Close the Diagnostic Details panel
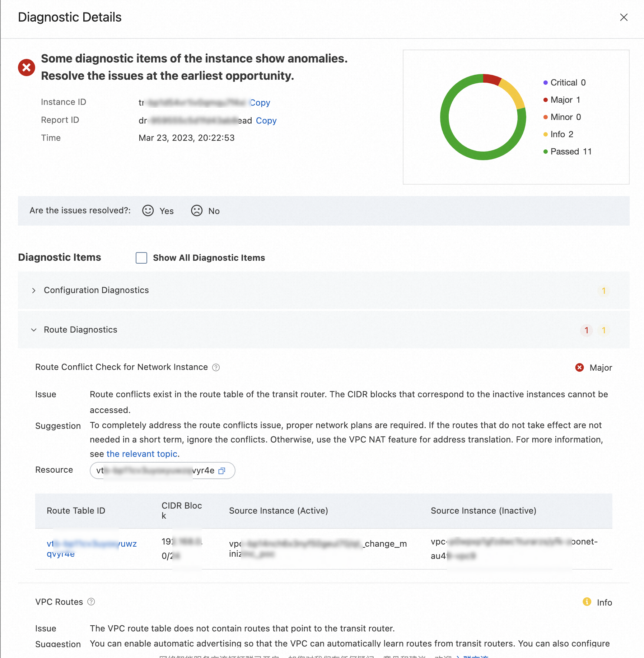 click(x=624, y=17)
